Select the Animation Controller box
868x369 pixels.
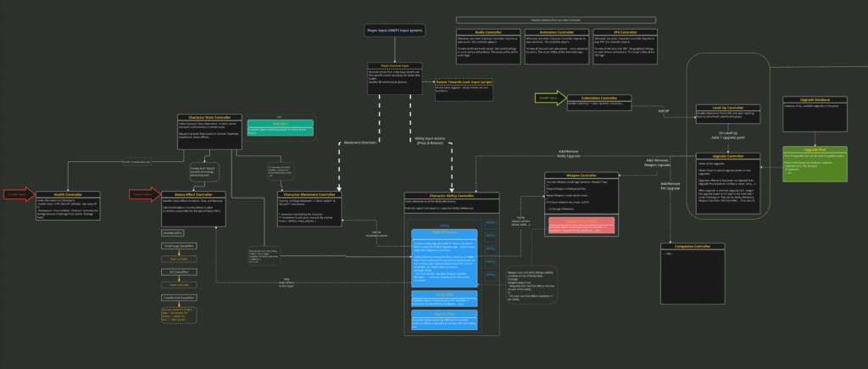[x=556, y=48]
